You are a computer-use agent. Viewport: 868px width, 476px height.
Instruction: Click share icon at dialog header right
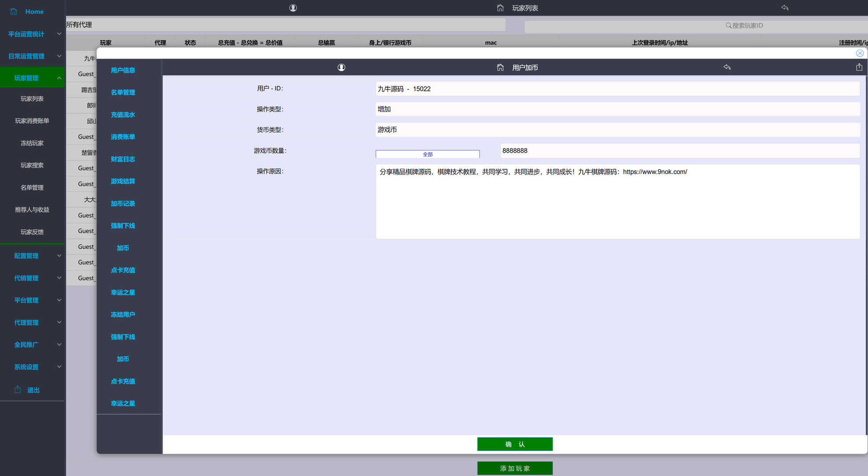pyautogui.click(x=859, y=67)
